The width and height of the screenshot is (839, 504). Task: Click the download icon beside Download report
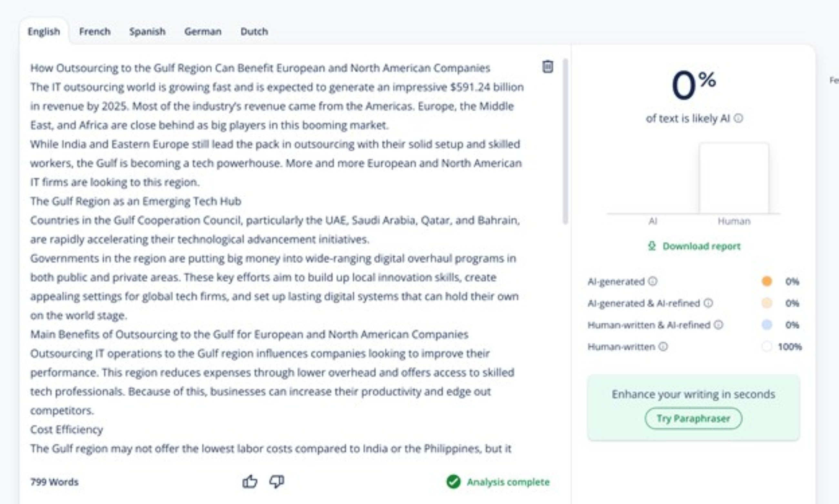[652, 246]
